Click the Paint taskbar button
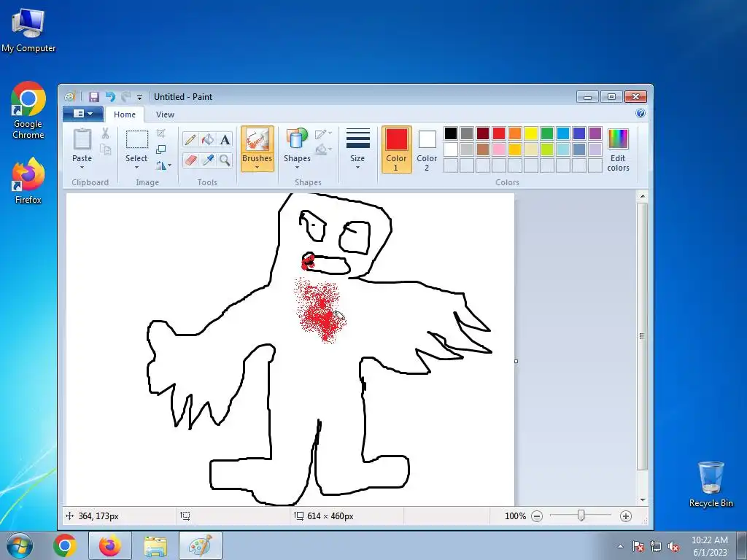747x560 pixels. click(x=201, y=545)
